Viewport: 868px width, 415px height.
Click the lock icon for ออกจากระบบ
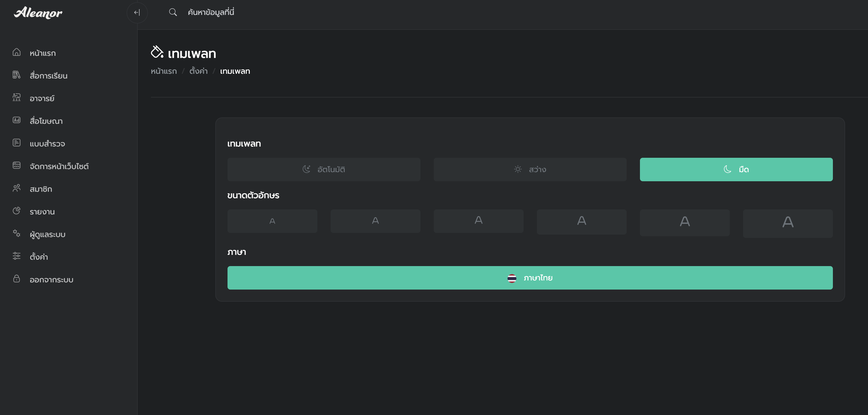click(x=17, y=279)
